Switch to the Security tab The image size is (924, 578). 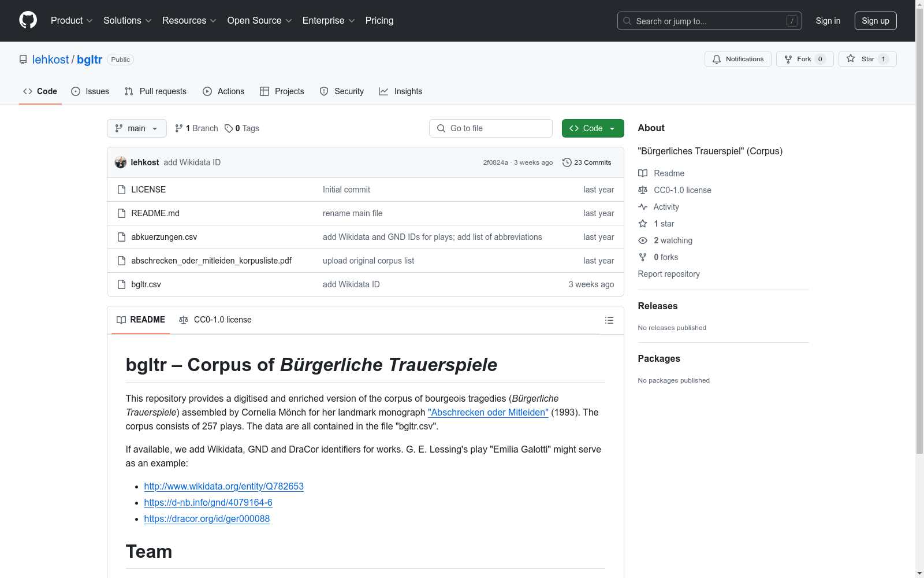click(342, 91)
